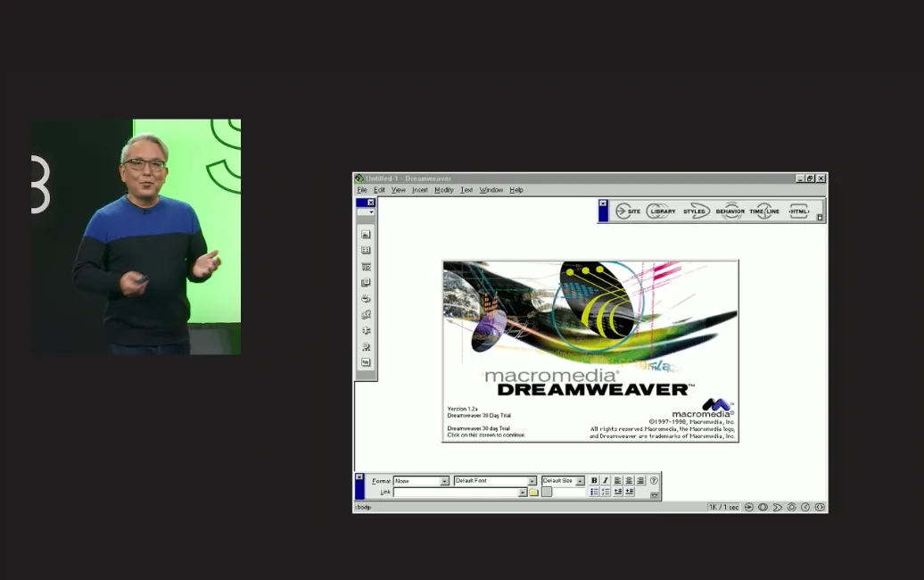Insert a plugin from the object palette

click(x=366, y=330)
